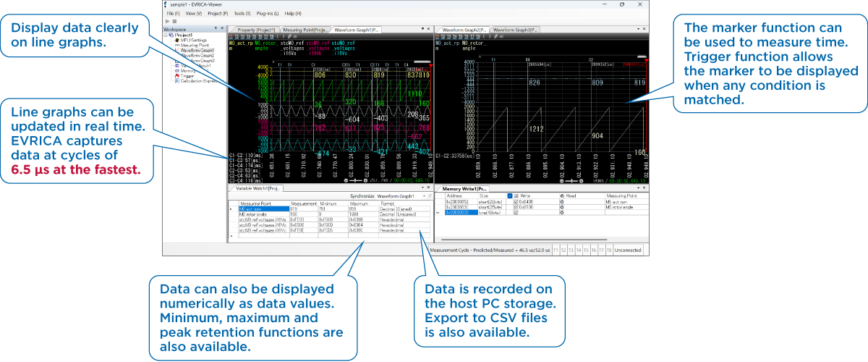Toggle Write checkbox for address 0x2003803C
Viewport: 868px width, 362px height.
[516, 207]
